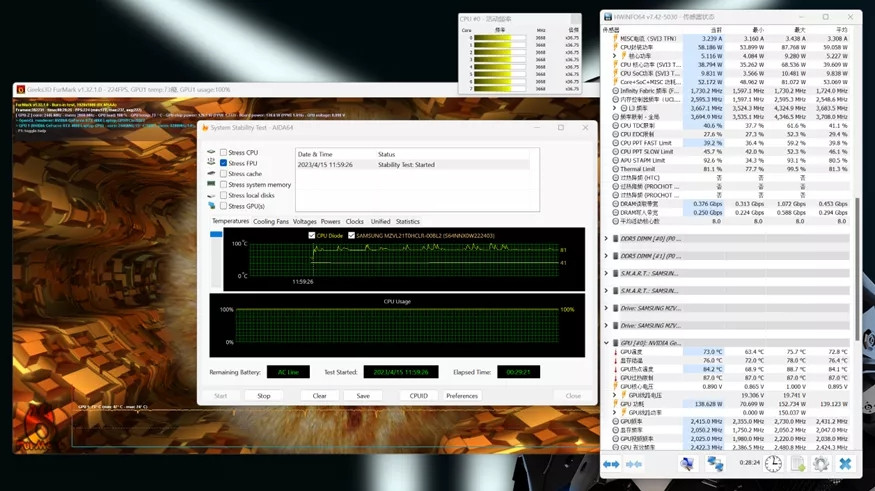Click lightning icon on MISC电流 row
The width and height of the screenshot is (875, 491).
pyautogui.click(x=616, y=38)
